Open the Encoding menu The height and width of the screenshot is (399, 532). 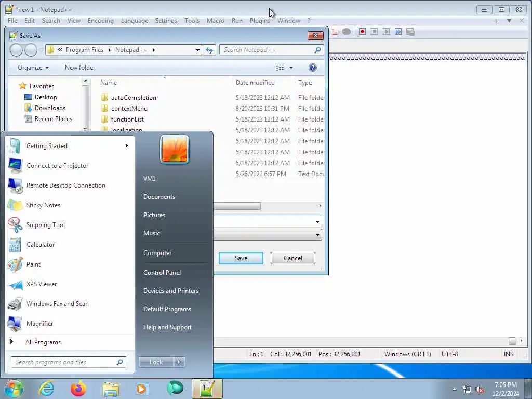click(101, 21)
